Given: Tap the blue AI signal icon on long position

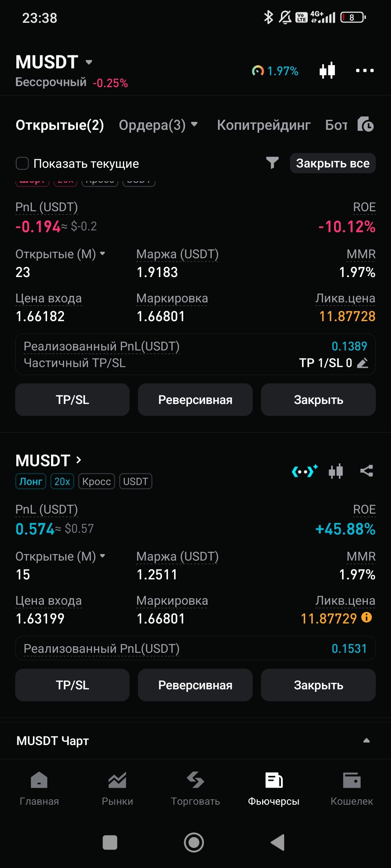Looking at the screenshot, I should [x=304, y=471].
